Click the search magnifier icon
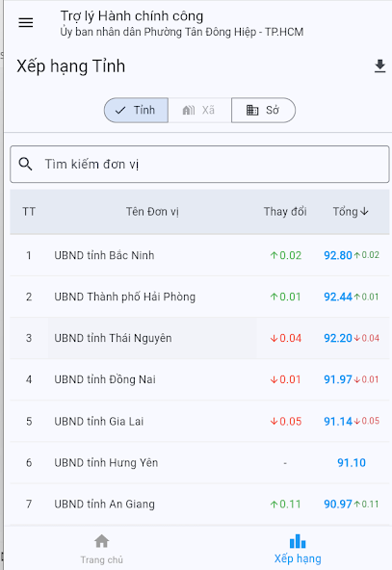Image resolution: width=392 pixels, height=570 pixels. coord(25,164)
